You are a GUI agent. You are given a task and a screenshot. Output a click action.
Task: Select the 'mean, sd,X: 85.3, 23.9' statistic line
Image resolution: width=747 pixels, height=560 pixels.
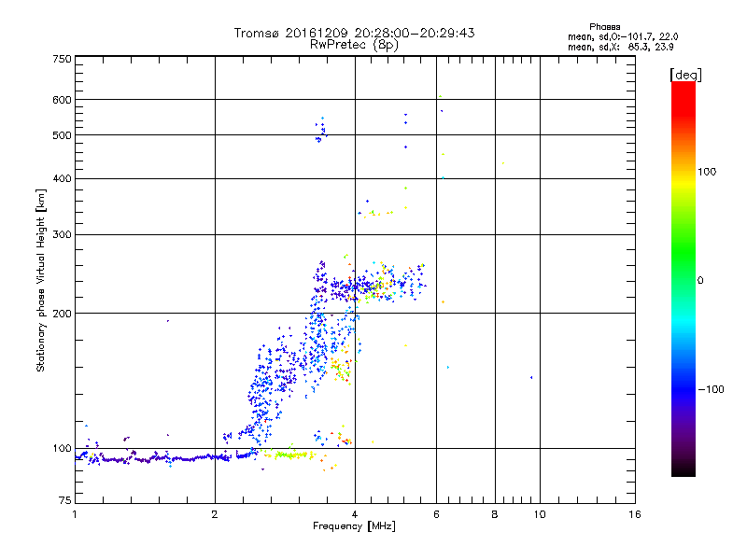(x=620, y=47)
